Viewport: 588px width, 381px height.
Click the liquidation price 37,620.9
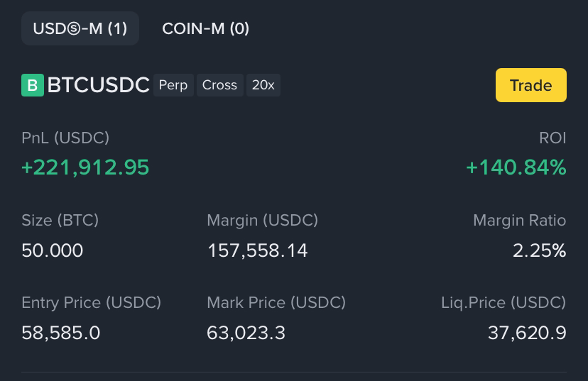(527, 333)
